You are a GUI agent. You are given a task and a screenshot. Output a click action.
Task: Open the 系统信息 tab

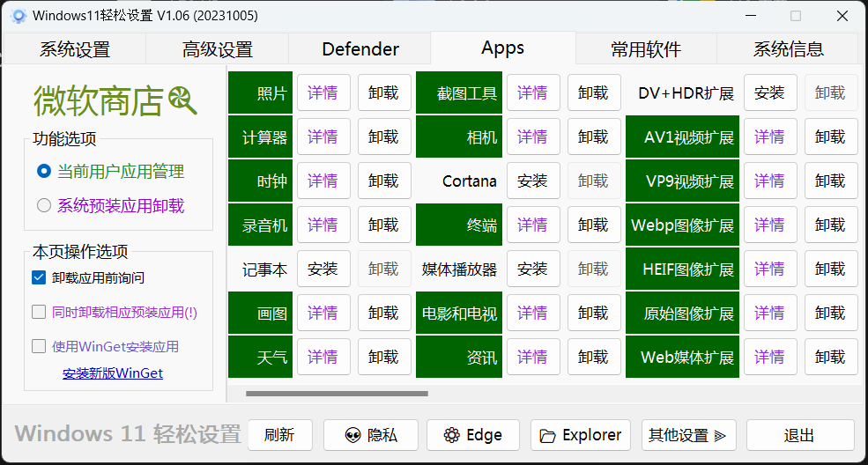(x=788, y=49)
